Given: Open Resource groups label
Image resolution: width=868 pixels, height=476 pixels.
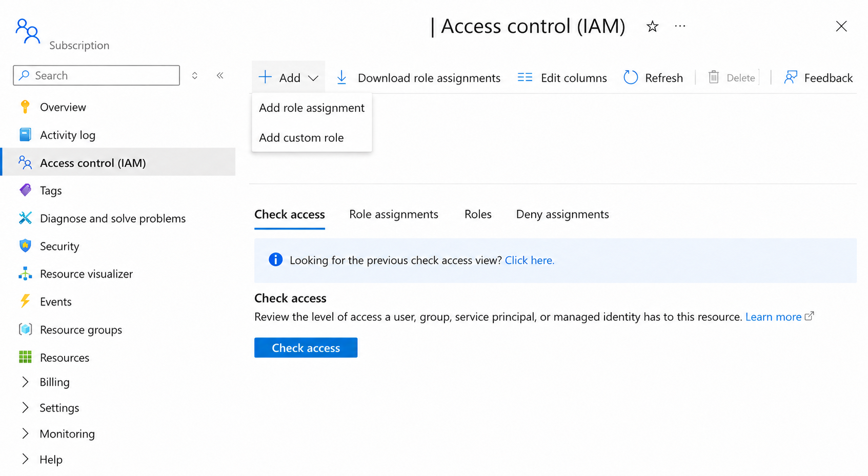Looking at the screenshot, I should tap(81, 329).
